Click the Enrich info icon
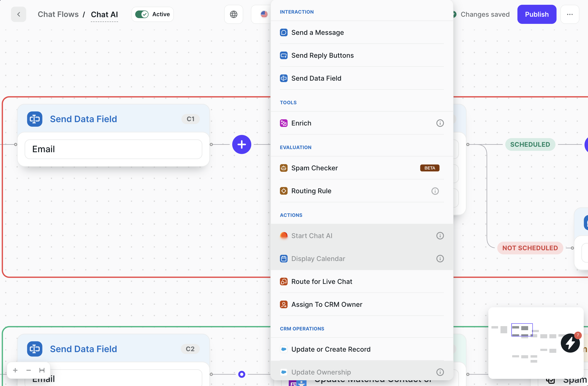The height and width of the screenshot is (386, 588). pos(440,123)
